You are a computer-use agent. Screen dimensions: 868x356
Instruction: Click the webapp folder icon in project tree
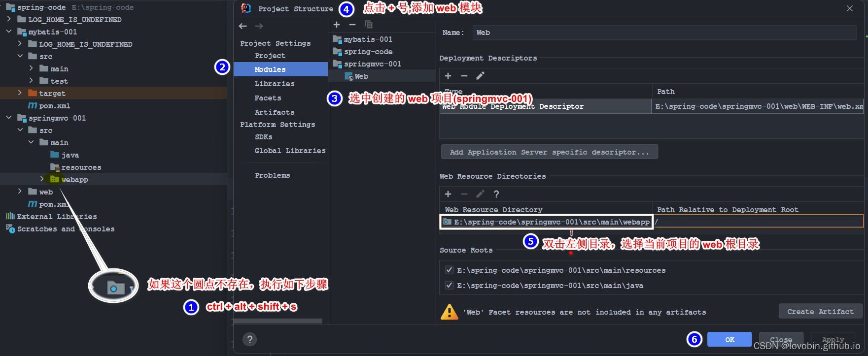55,179
